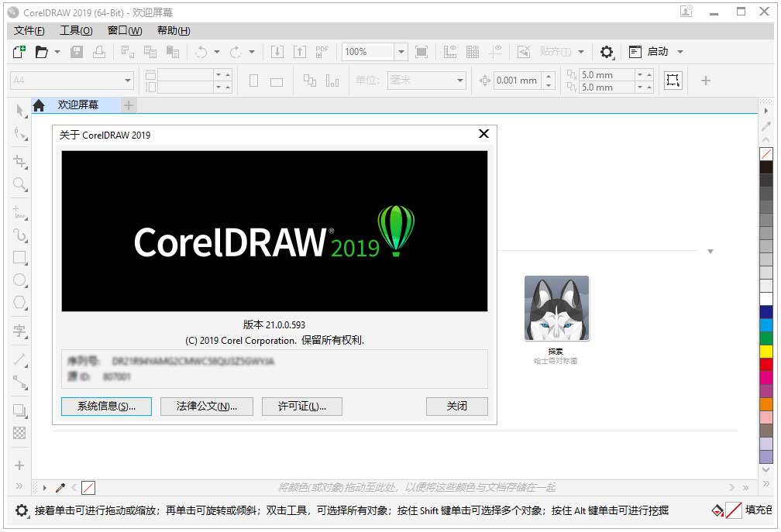The image size is (781, 532).
Task: Open the 100% zoom level dropdown
Action: (x=401, y=52)
